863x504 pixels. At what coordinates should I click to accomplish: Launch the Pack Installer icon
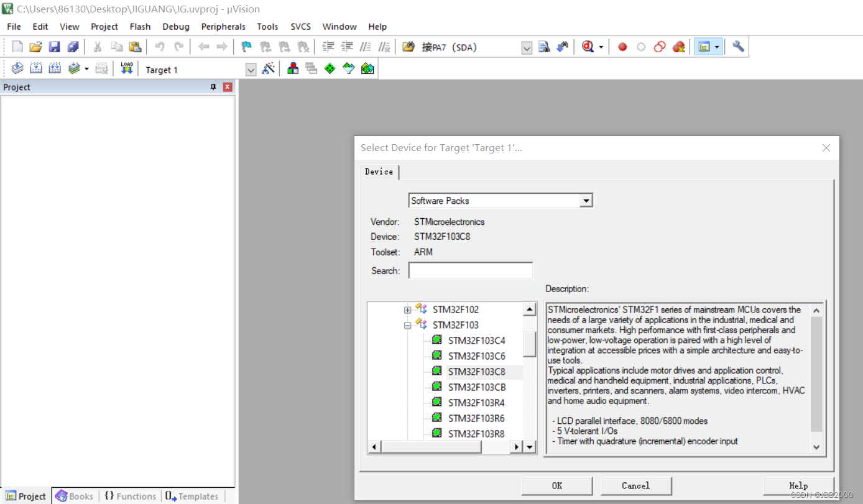click(367, 68)
